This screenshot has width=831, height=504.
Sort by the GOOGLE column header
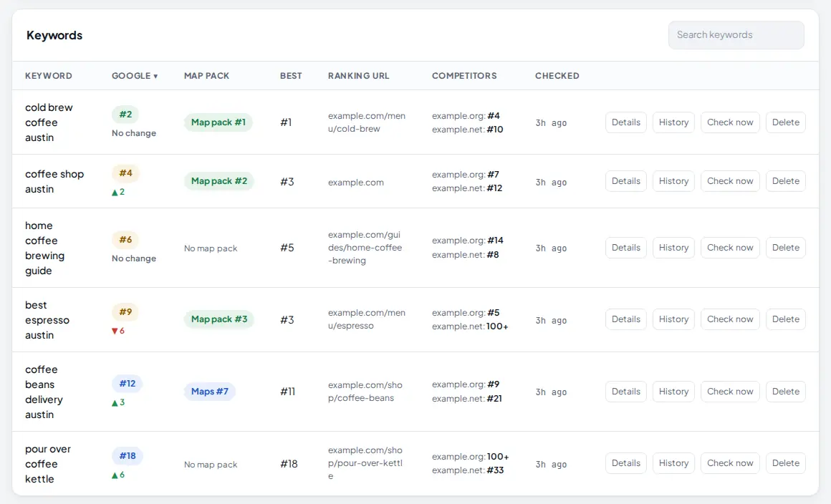coord(135,76)
